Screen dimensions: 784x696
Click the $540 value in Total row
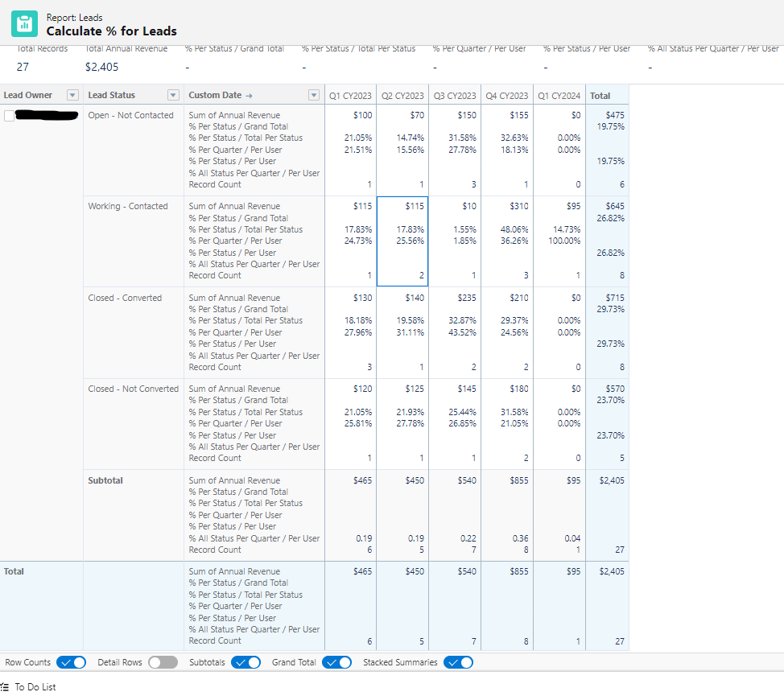[467, 571]
